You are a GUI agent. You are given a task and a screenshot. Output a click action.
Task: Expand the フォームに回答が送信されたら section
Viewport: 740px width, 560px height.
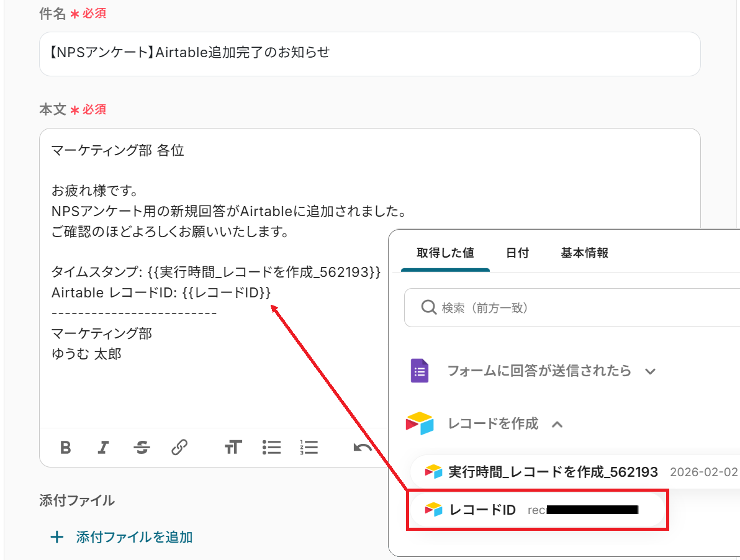pyautogui.click(x=651, y=371)
